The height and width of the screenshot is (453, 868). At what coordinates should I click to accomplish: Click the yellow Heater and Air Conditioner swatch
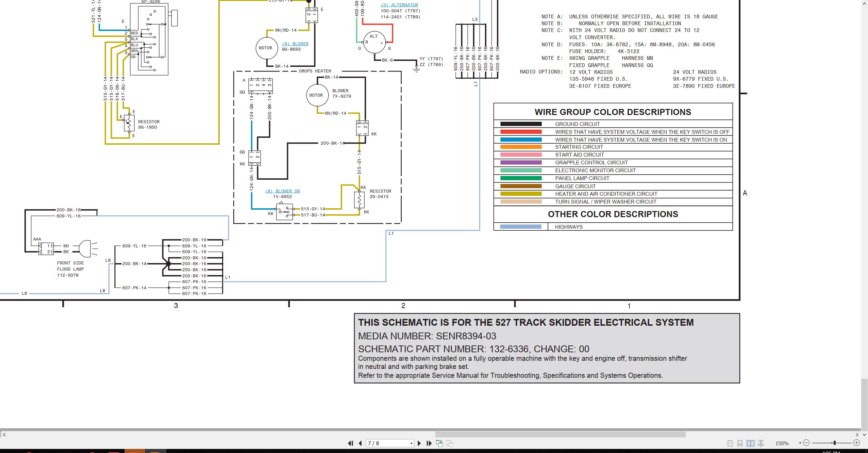point(521,194)
